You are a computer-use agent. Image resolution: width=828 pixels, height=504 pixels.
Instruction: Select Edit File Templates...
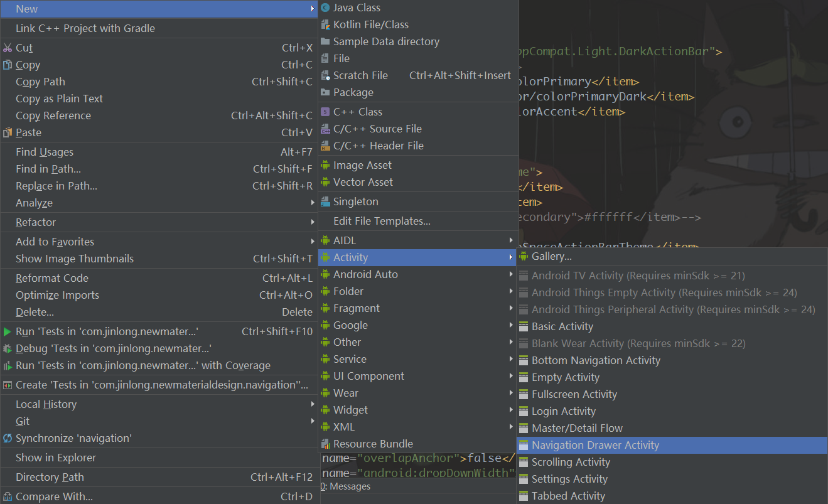tap(417, 221)
